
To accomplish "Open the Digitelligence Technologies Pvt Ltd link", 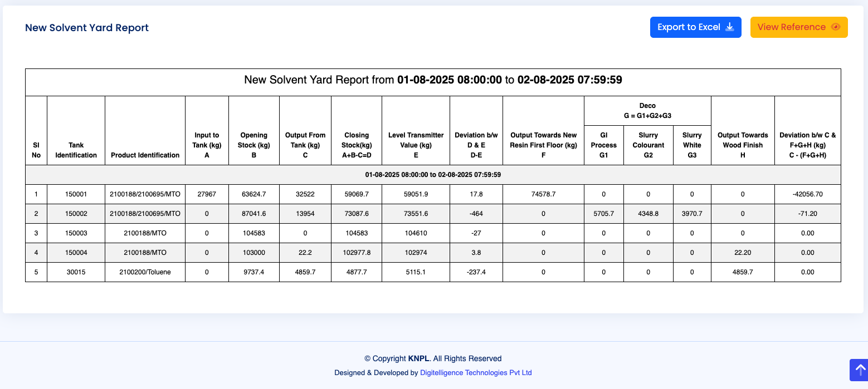I will [476, 372].
